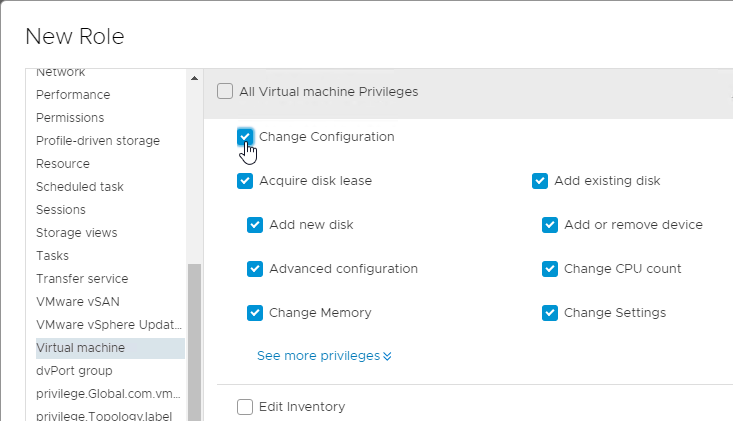The width and height of the screenshot is (733, 421).
Task: Uncheck Change CPU count privilege
Action: pos(550,269)
